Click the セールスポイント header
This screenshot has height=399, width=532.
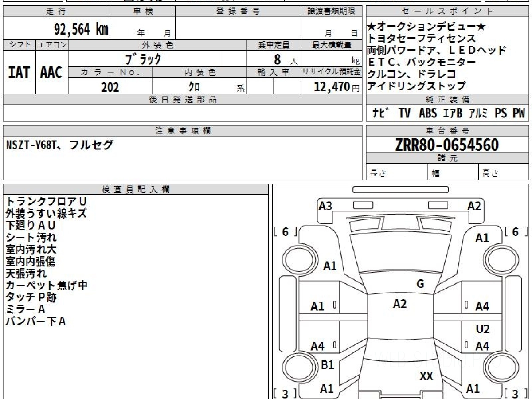pyautogui.click(x=447, y=12)
